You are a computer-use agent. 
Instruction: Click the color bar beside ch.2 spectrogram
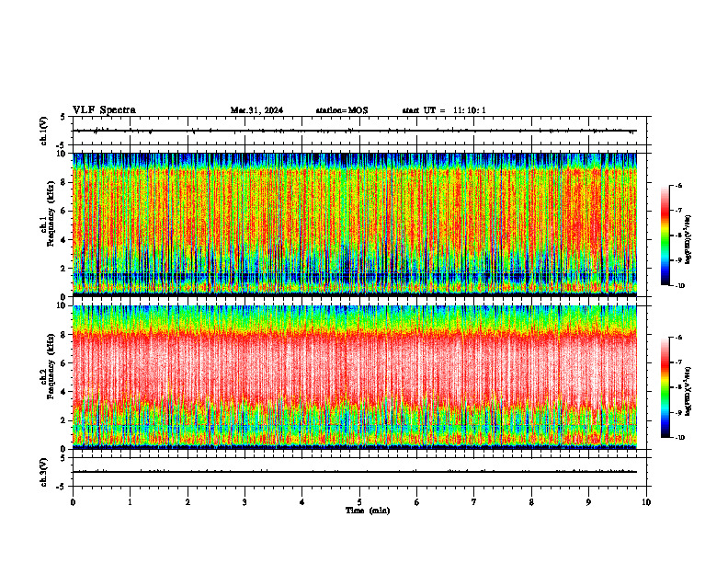click(x=665, y=387)
